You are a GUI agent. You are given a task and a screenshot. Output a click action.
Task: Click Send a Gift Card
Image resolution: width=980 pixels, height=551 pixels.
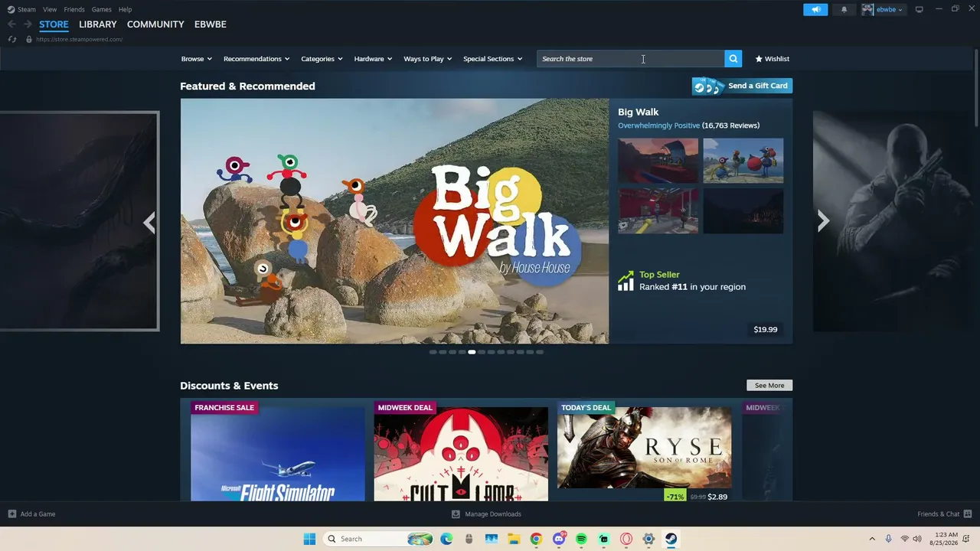(742, 86)
